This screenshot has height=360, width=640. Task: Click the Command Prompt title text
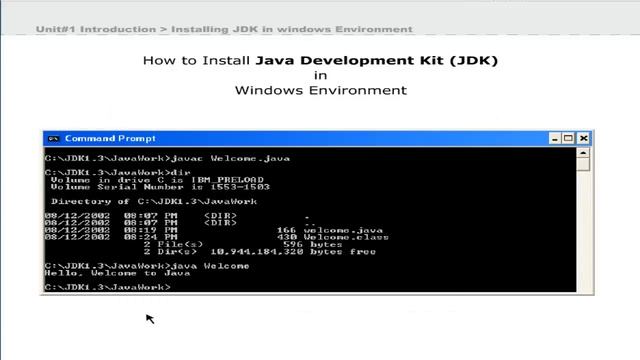(110, 139)
